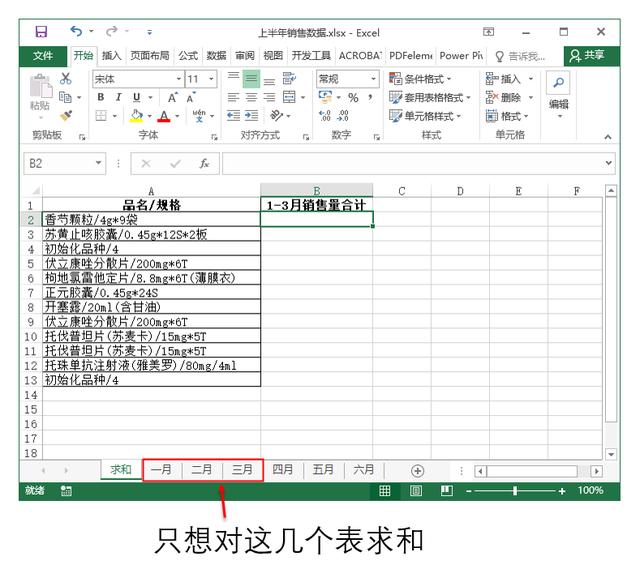
Task: Apply fill color with paint bucket
Action: [x=136, y=116]
